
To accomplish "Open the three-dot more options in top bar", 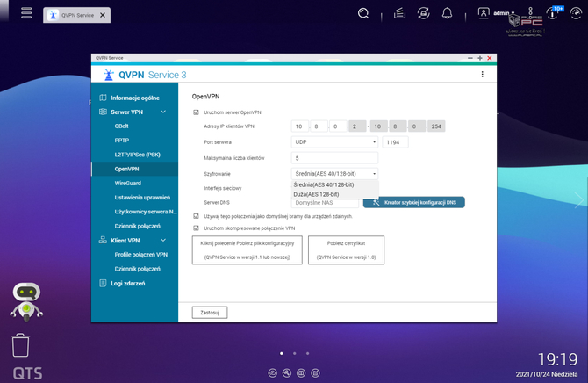I will click(x=530, y=13).
